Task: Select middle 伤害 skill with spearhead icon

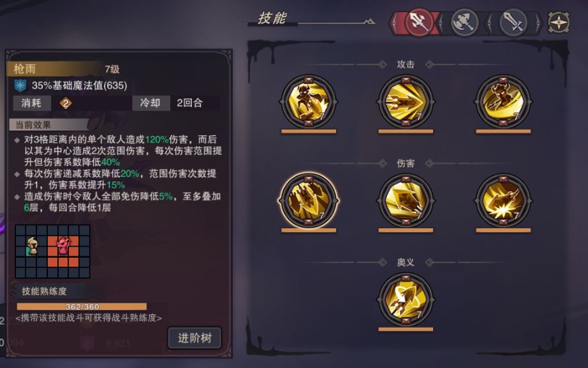Action: click(x=406, y=200)
